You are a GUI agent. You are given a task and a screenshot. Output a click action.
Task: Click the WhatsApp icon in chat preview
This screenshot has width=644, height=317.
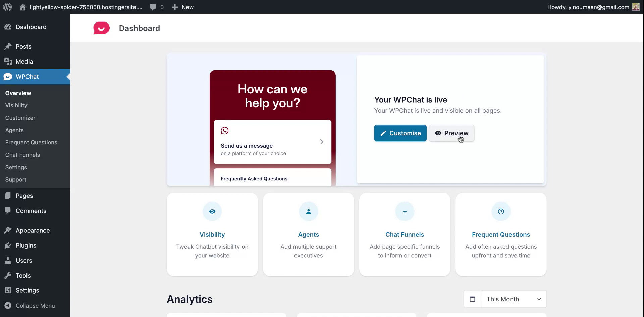tap(224, 130)
